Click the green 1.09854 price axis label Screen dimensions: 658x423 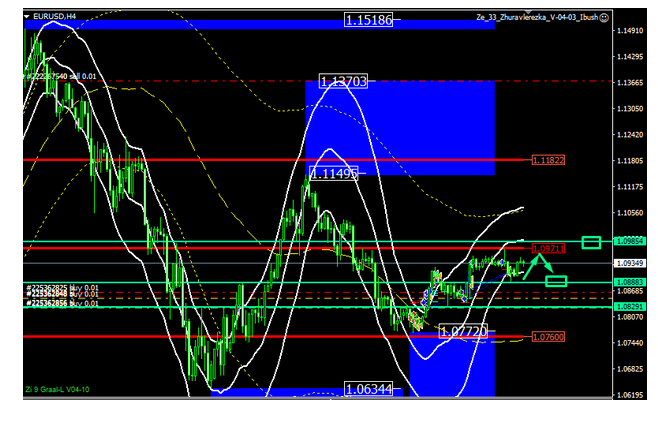tap(629, 241)
